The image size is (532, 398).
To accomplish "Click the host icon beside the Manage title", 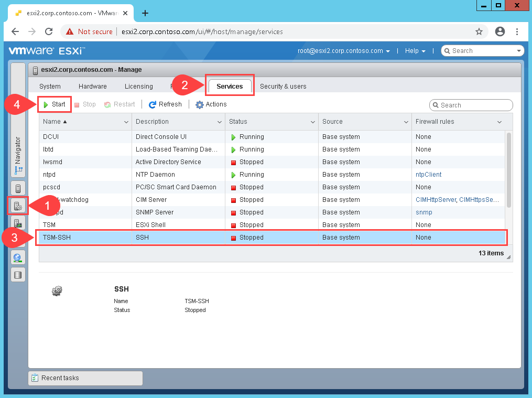I will [x=35, y=70].
